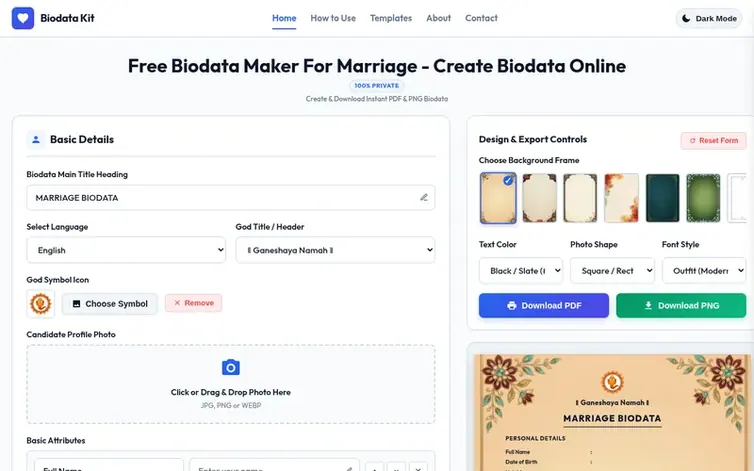The width and height of the screenshot is (754, 471).
Task: Select the green ornate background frame
Action: point(704,198)
